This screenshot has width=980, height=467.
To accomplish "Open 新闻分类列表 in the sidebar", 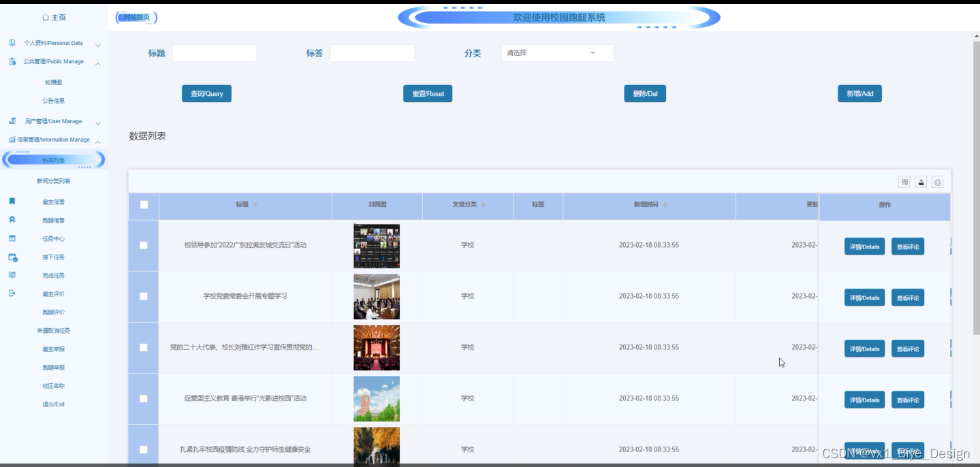I will click(54, 181).
